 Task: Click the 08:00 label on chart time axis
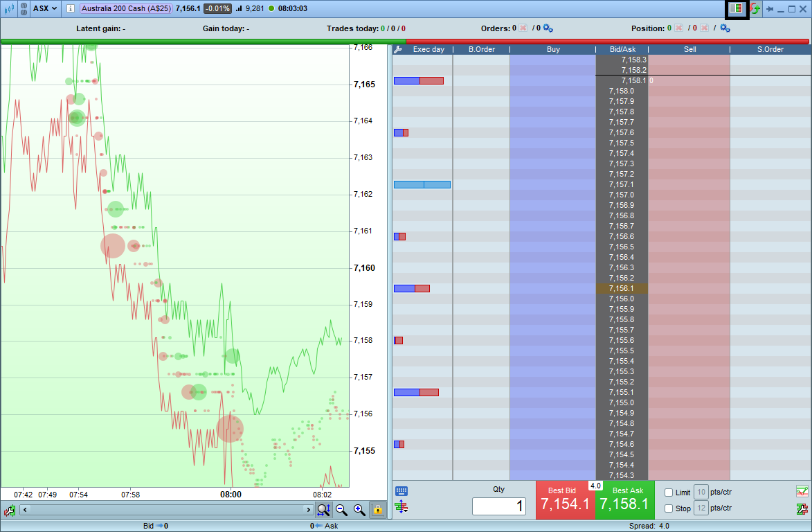tap(231, 494)
